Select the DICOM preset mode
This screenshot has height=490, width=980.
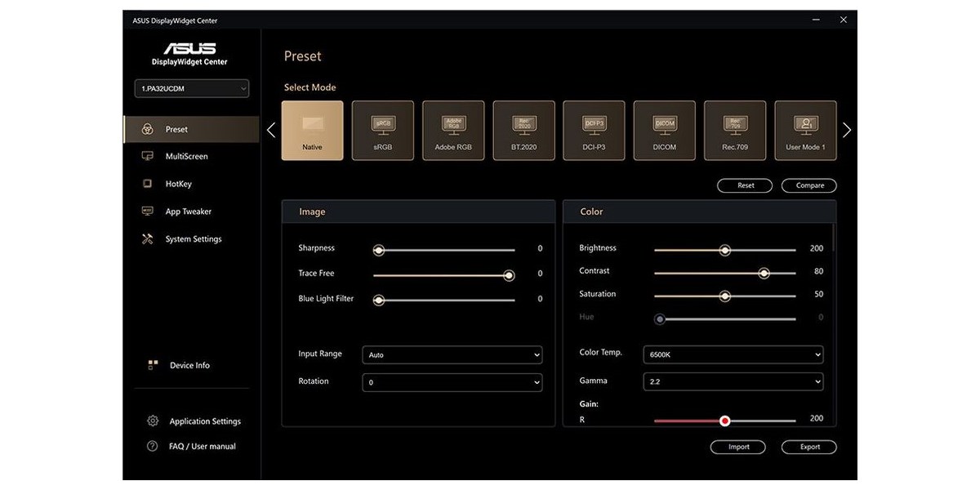[665, 131]
